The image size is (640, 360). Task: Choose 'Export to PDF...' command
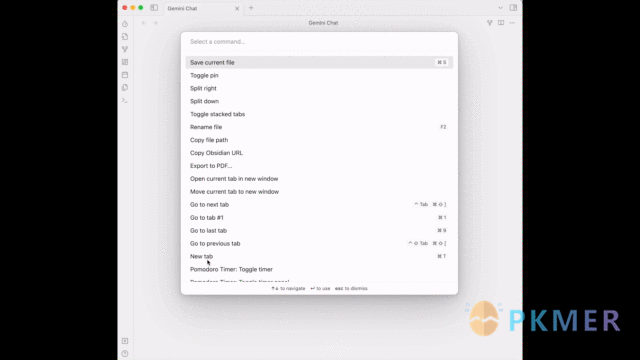click(x=319, y=166)
